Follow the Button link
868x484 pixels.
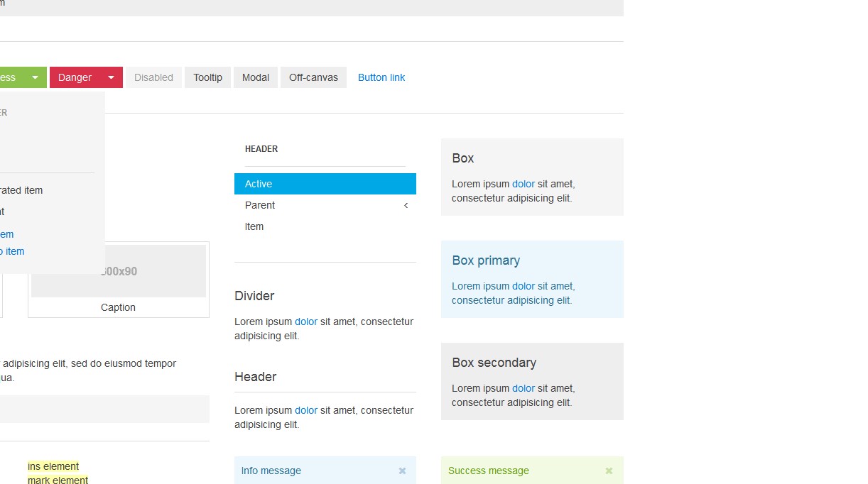tap(381, 77)
